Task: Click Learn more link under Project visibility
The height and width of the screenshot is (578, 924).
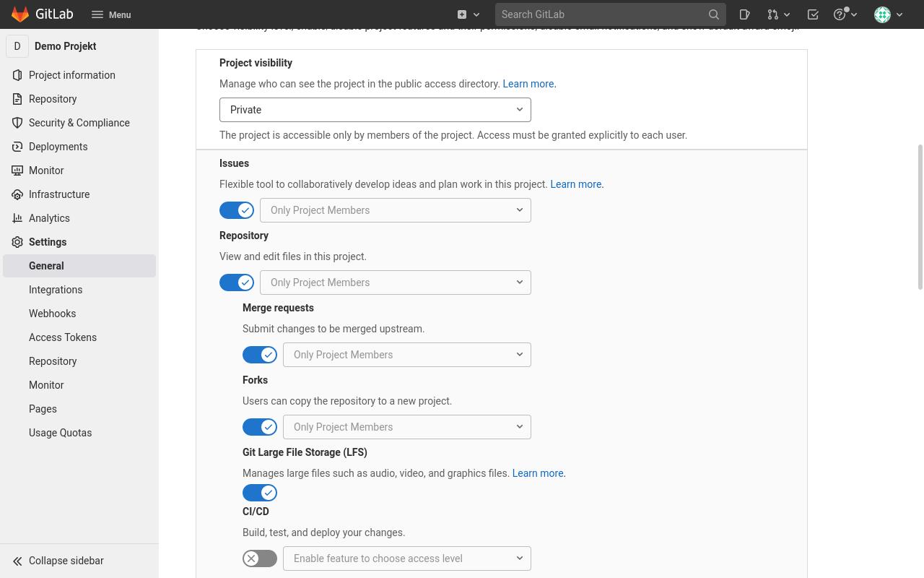Action: click(528, 84)
